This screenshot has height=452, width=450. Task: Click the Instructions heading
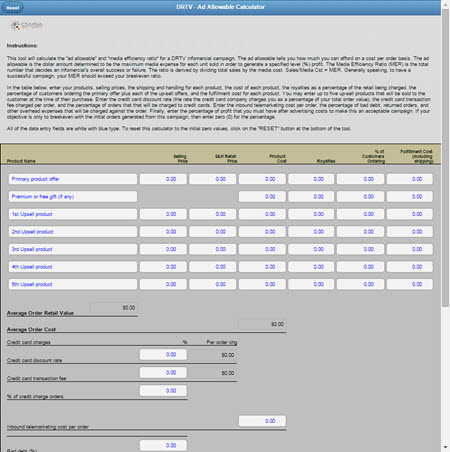[22, 46]
